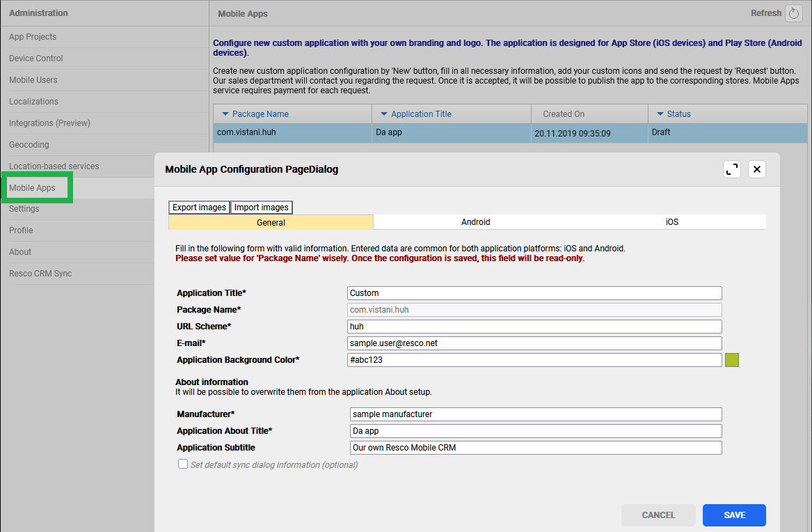
Task: Expand the dialog with the fullscreen icon
Action: click(x=732, y=169)
